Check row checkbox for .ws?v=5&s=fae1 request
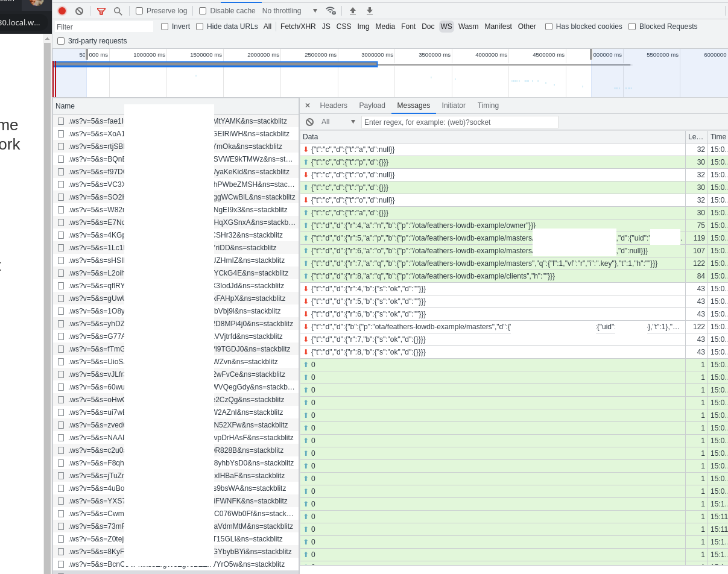Screen dimensions: 728x574 [61, 121]
